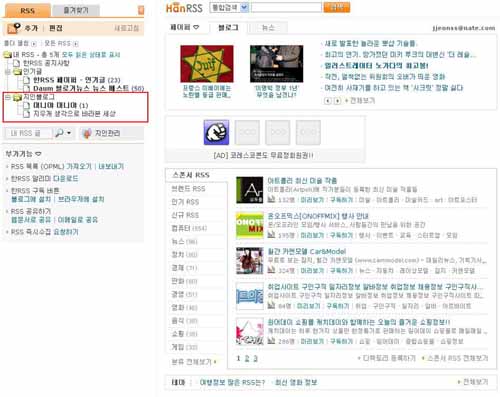Click the 지인블로그 folder icon
Image resolution: width=500 pixels, height=397 pixels.
pos(17,97)
